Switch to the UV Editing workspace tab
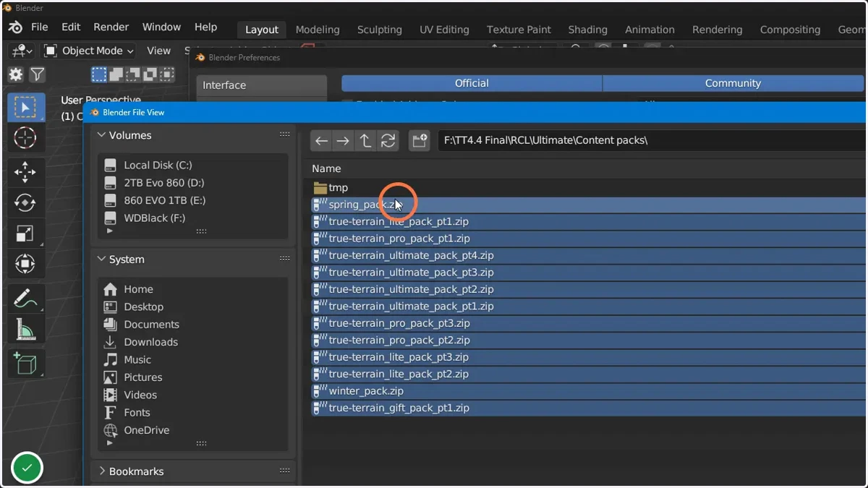This screenshot has height=488, width=868. [x=444, y=30]
